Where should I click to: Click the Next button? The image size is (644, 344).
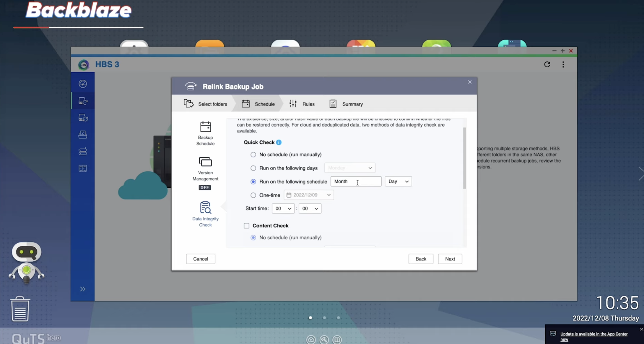[450, 259]
